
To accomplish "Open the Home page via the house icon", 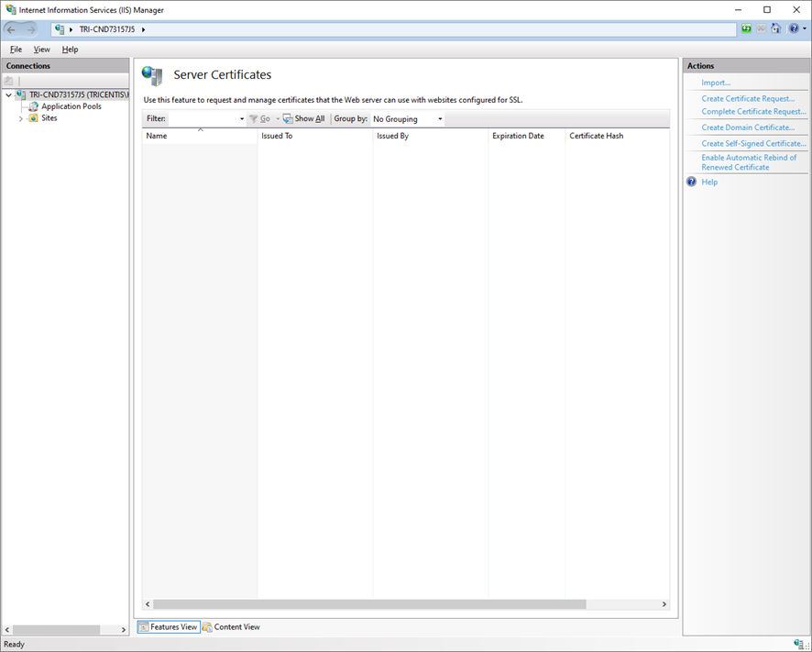I will click(x=775, y=28).
